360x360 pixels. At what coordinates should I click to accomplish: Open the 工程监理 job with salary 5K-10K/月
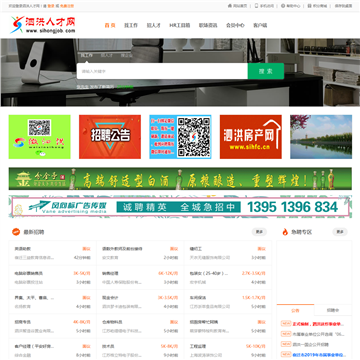[228, 350]
